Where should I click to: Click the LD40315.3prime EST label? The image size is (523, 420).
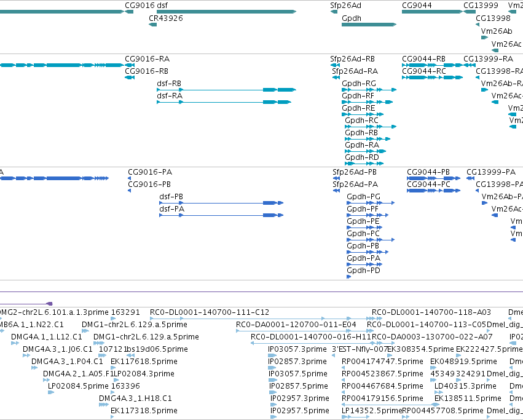465,386
